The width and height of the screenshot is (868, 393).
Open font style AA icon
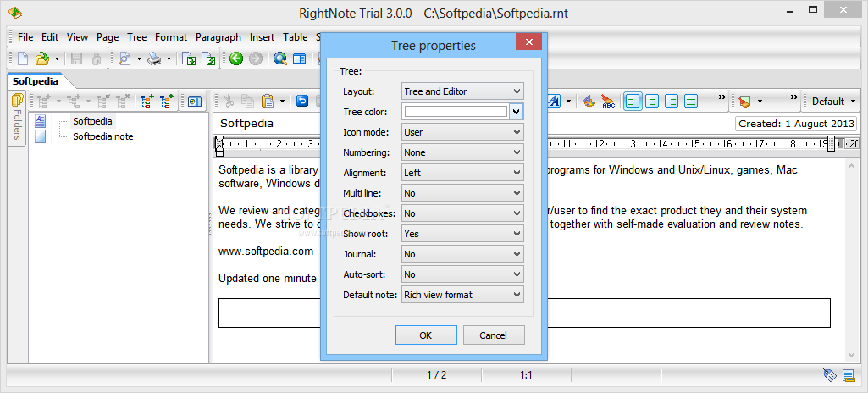point(554,101)
